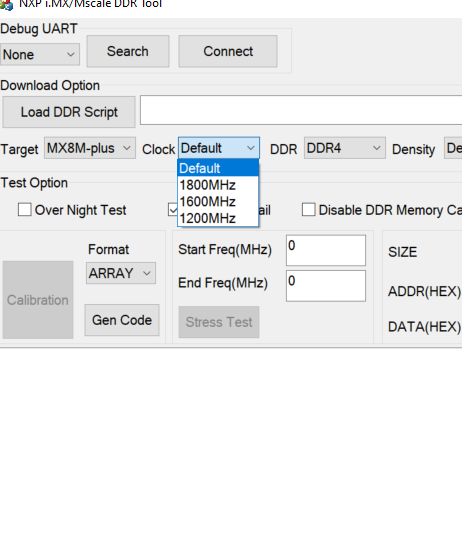Open the Density dropdown
Screen dimensions: 462x554
click(453, 148)
